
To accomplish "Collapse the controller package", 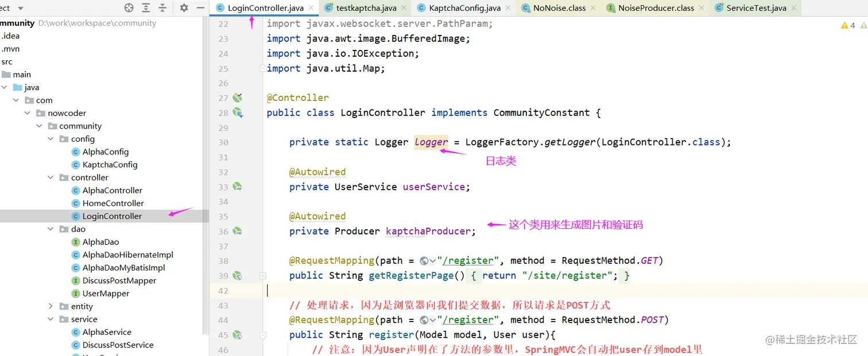I will tap(51, 178).
